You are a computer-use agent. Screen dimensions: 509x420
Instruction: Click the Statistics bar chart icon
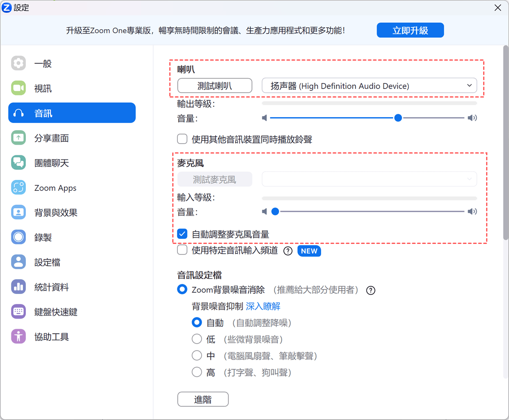point(18,287)
